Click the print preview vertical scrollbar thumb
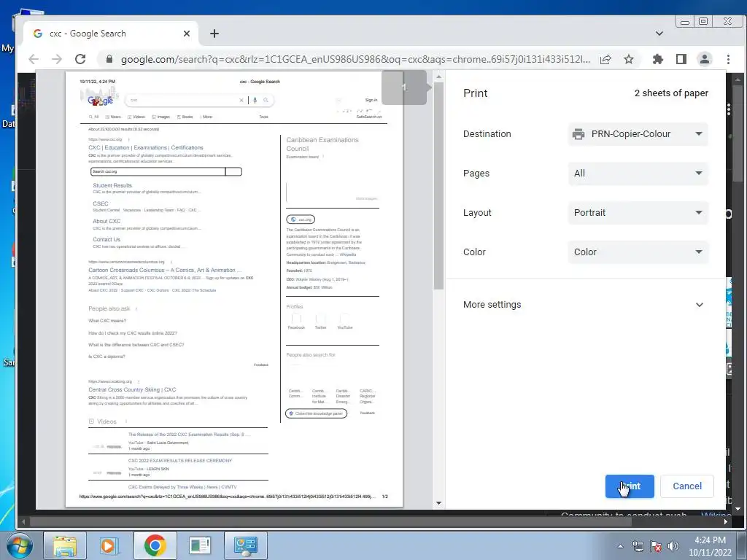747x560 pixels. click(x=438, y=186)
